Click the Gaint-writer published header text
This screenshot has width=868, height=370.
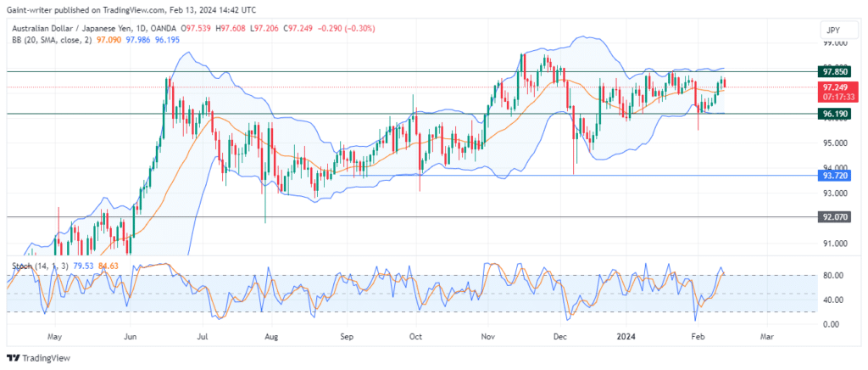click(x=133, y=9)
